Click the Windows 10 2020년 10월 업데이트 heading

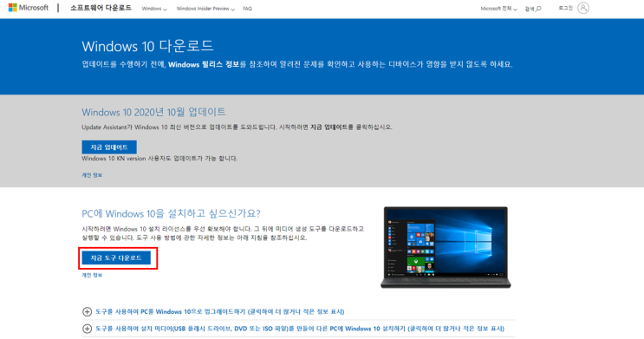pos(153,112)
